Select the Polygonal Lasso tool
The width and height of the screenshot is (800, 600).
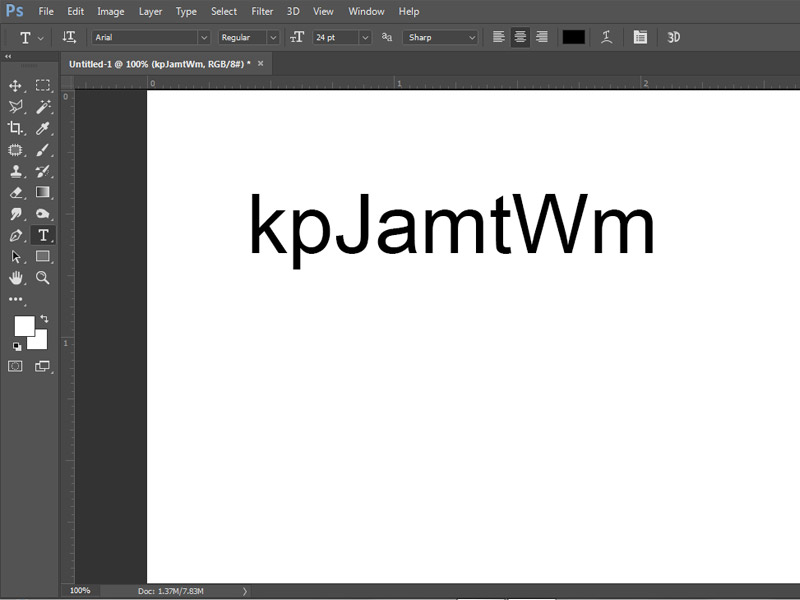pos(15,107)
